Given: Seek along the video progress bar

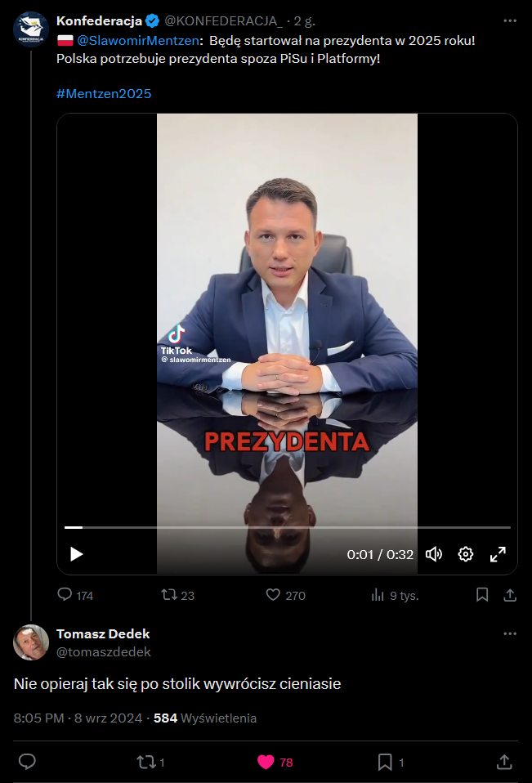Looking at the screenshot, I should click(x=288, y=527).
